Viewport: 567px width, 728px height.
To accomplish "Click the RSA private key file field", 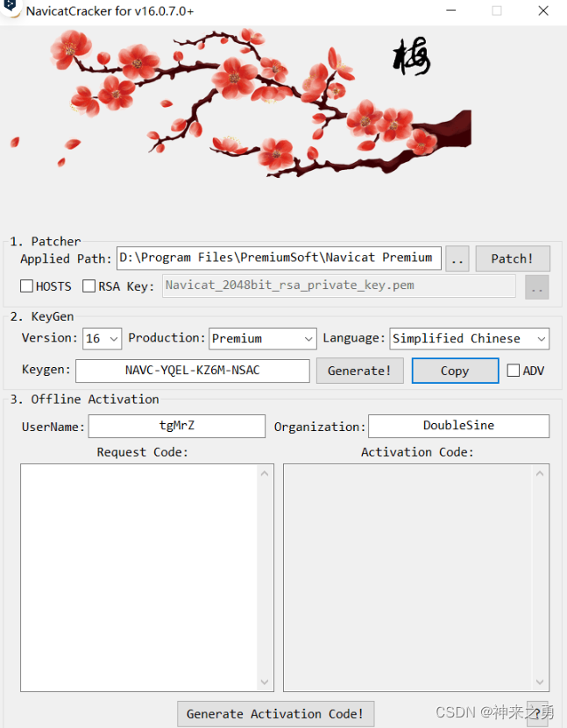I will [339, 286].
